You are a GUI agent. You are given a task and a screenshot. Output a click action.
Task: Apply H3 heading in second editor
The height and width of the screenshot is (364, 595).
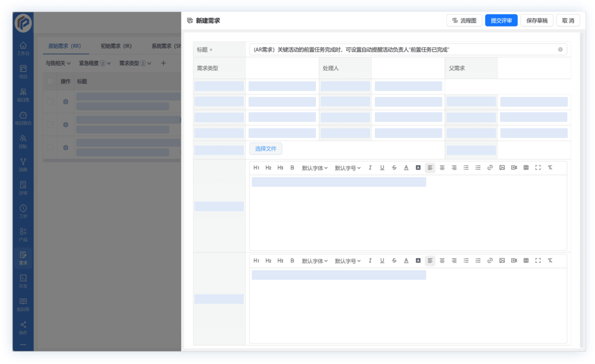[x=280, y=260]
